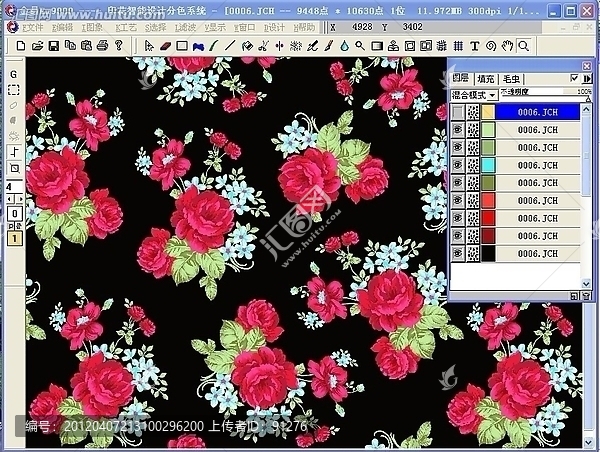The width and height of the screenshot is (600, 452).
Task: Open the layers panel flyout arrow
Action: pos(587,78)
